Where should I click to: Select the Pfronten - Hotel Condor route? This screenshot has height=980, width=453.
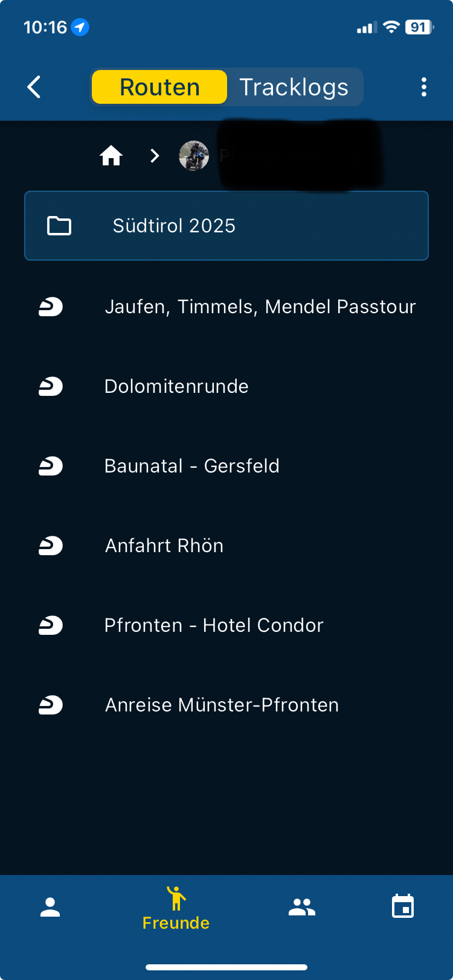coord(214,625)
